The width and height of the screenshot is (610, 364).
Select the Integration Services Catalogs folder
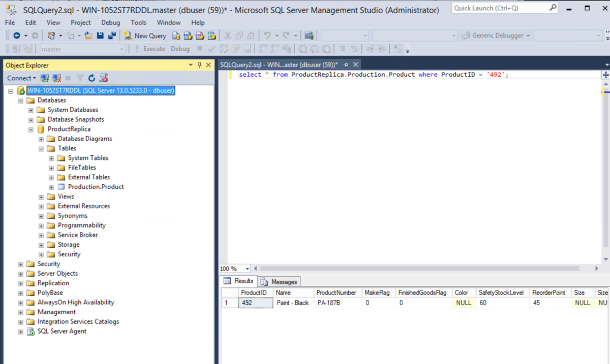click(x=78, y=322)
